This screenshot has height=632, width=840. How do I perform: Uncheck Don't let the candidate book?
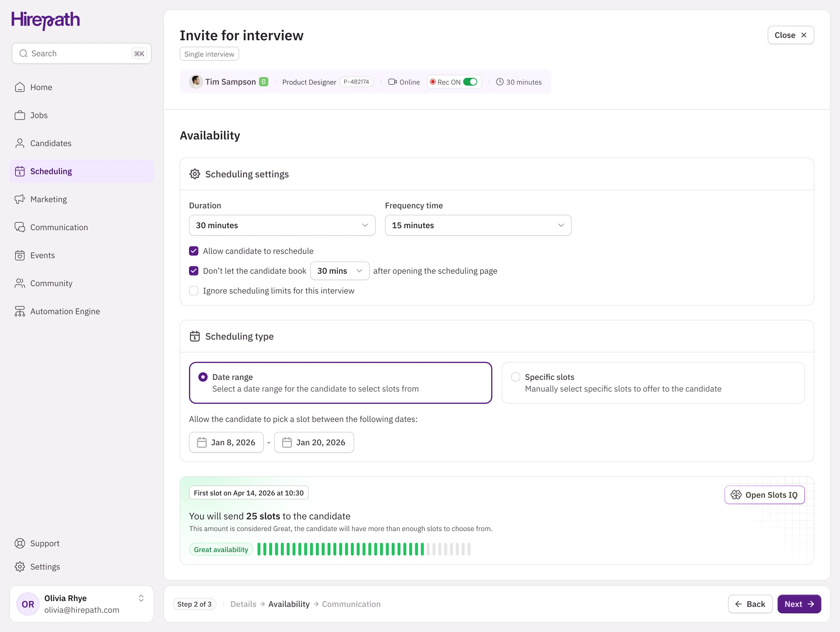(194, 271)
